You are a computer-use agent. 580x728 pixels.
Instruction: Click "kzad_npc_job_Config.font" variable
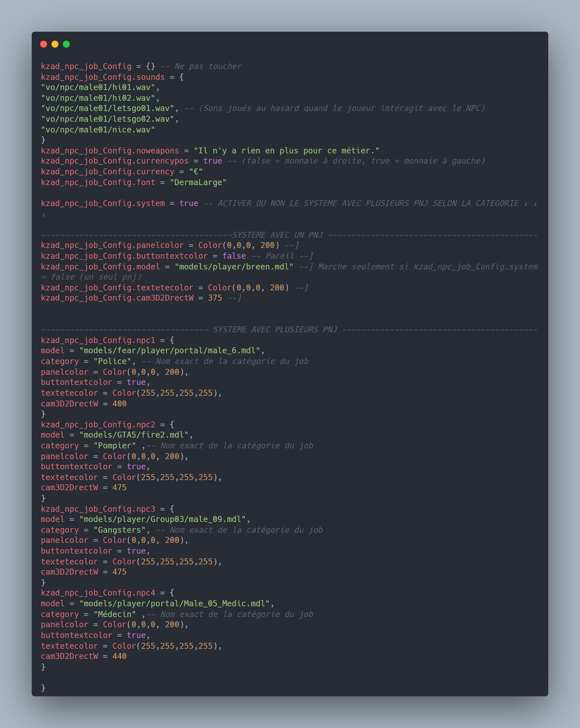click(x=98, y=182)
